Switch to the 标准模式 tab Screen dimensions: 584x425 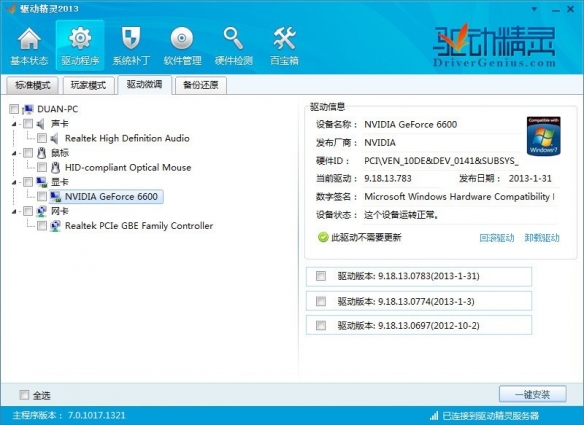point(33,85)
